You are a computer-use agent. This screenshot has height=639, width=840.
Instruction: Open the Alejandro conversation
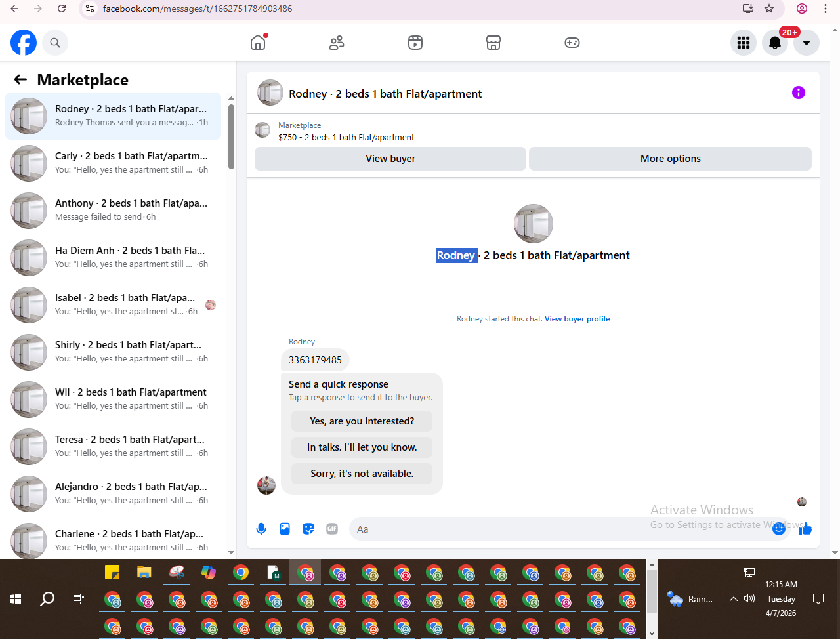[113, 494]
